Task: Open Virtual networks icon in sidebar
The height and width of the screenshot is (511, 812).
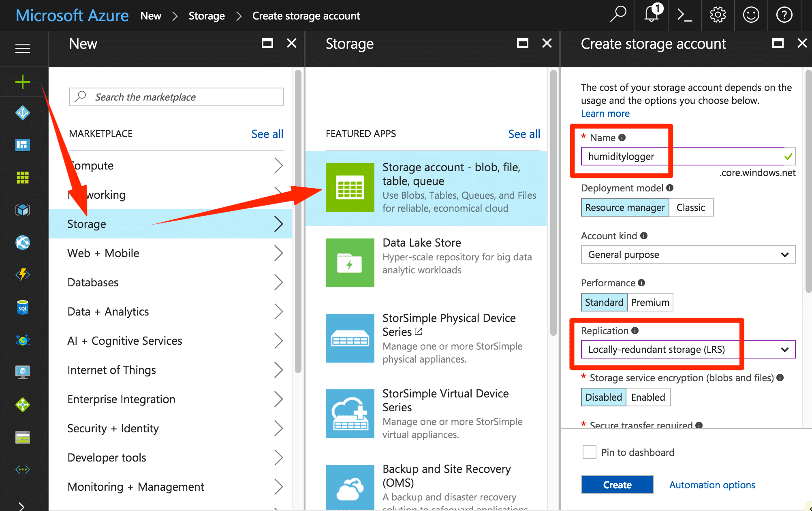Action: click(x=23, y=470)
